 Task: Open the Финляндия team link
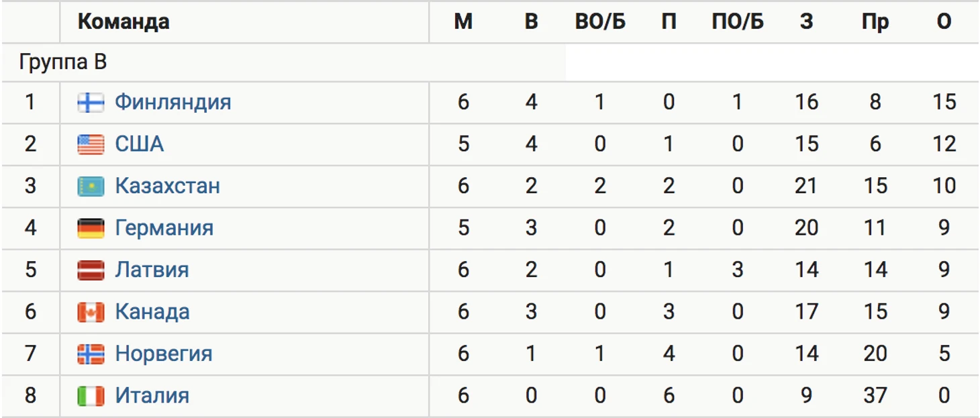[173, 102]
